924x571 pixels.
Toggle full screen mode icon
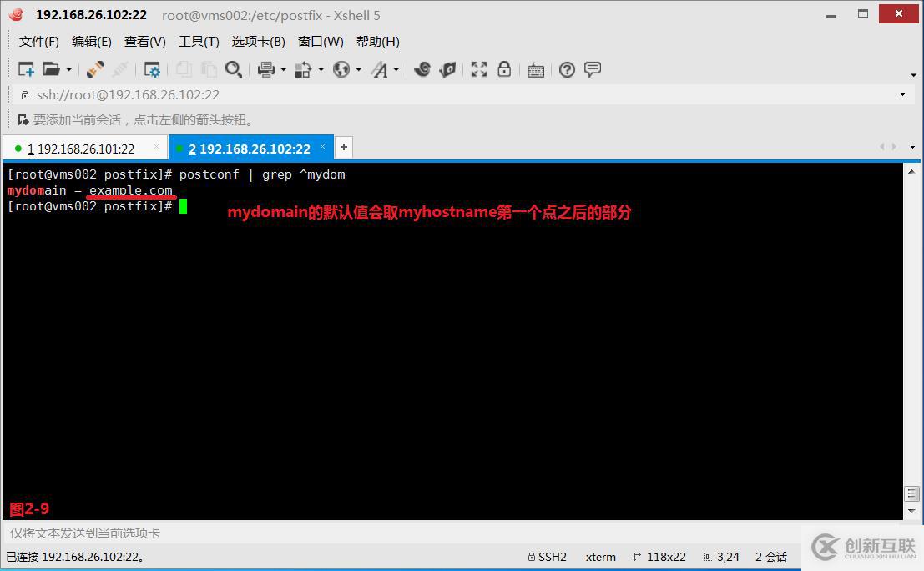pos(479,69)
